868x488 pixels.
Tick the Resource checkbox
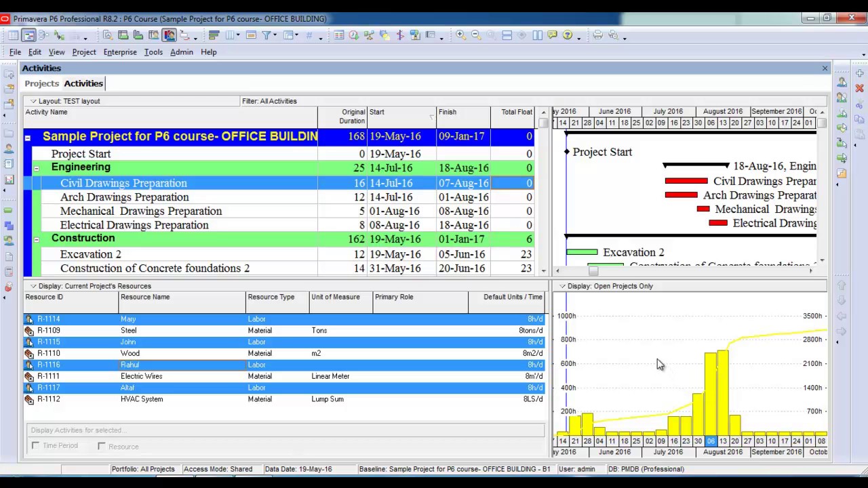[x=101, y=446]
